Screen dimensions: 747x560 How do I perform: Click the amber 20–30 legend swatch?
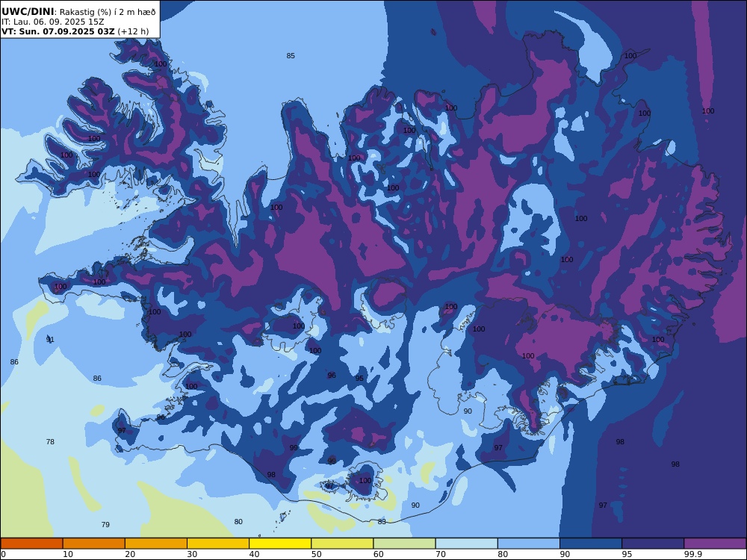(x=156, y=544)
